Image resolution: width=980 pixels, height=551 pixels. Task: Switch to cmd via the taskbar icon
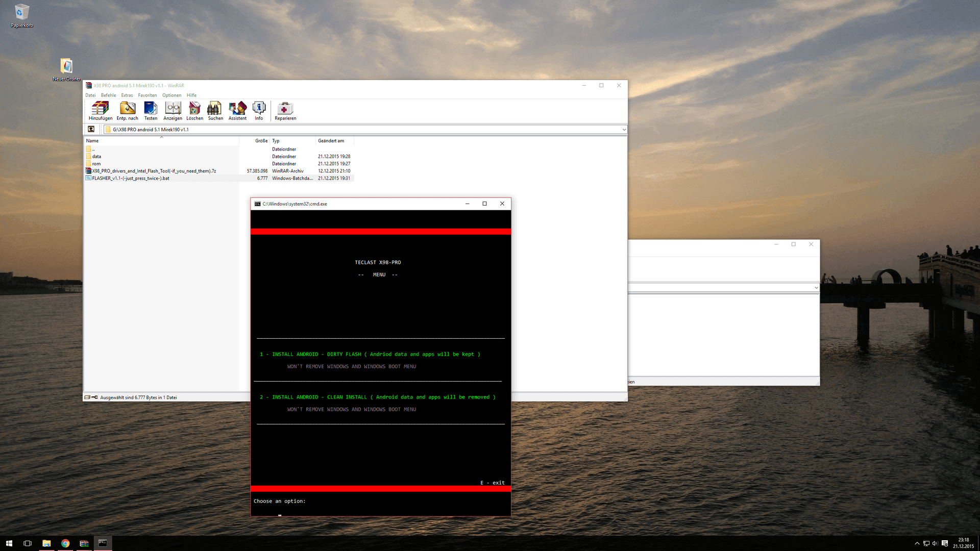click(103, 543)
